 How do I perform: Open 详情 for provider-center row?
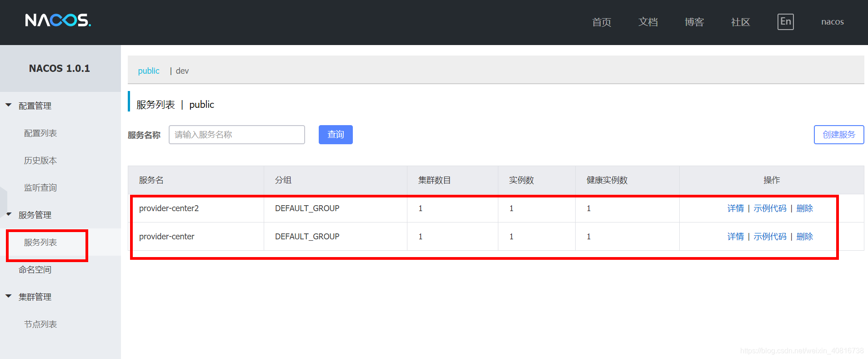coord(735,237)
